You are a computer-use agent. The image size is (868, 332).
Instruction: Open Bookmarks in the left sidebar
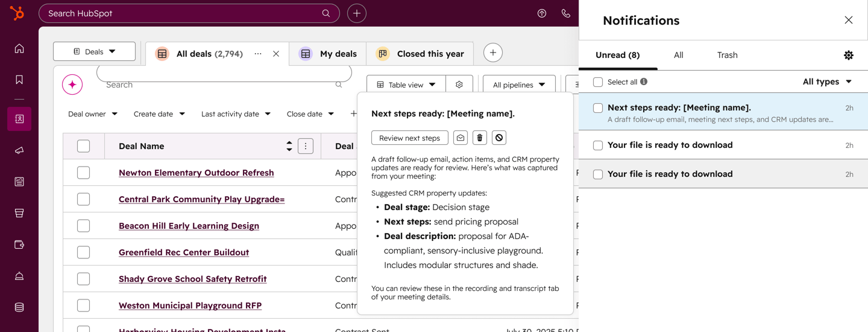(x=19, y=80)
